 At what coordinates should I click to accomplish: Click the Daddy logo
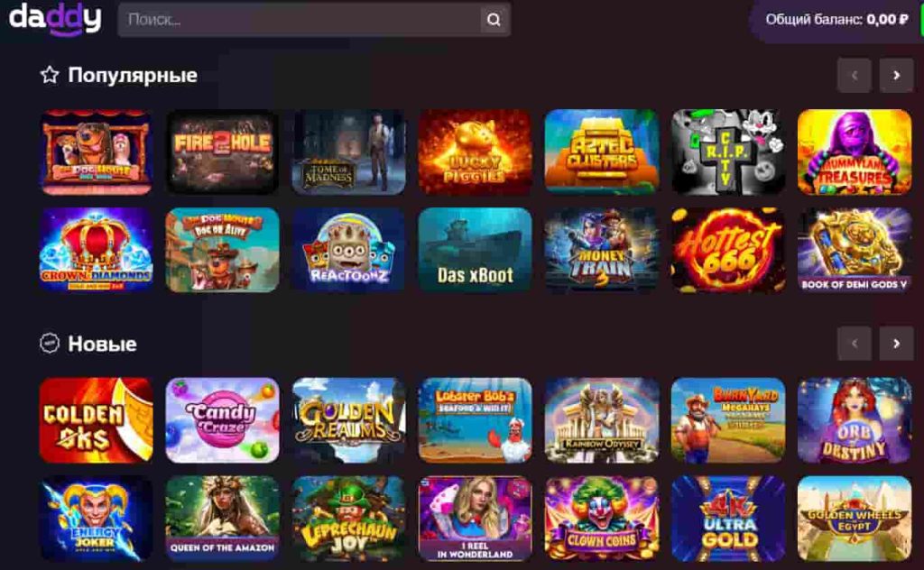pyautogui.click(x=55, y=19)
